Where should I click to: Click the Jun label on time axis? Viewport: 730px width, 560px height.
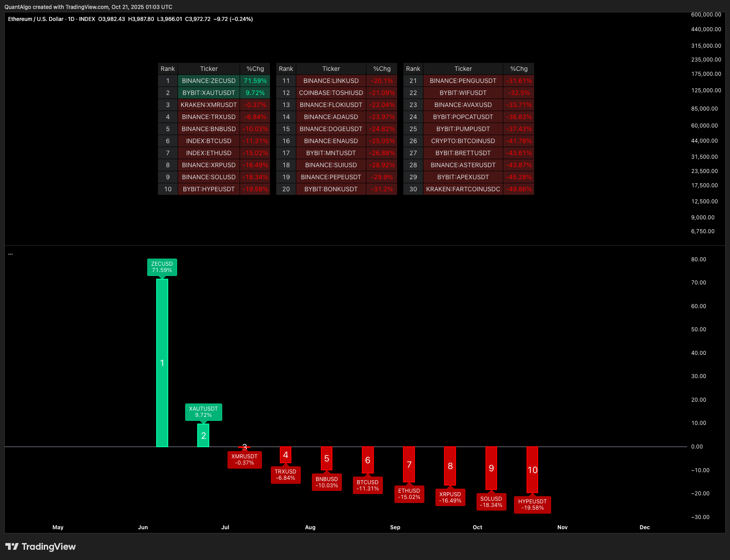(143, 527)
